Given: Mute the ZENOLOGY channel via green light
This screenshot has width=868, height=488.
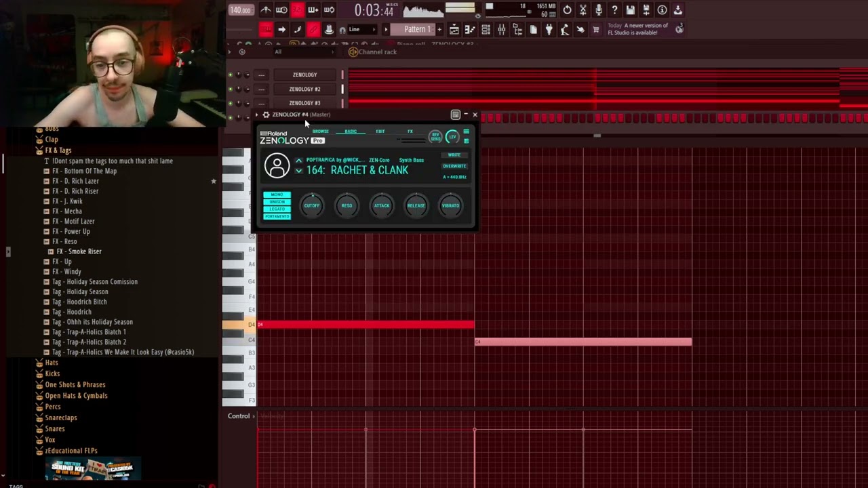Looking at the screenshot, I should tap(230, 75).
